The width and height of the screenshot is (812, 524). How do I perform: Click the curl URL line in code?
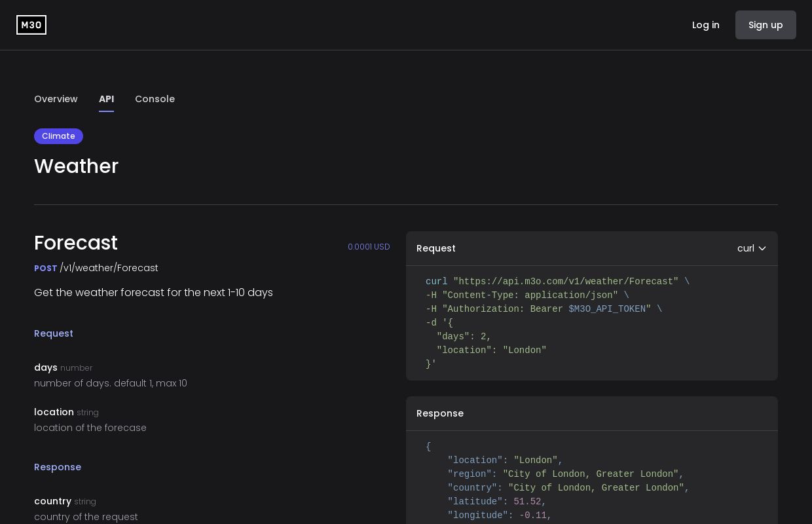557,282
